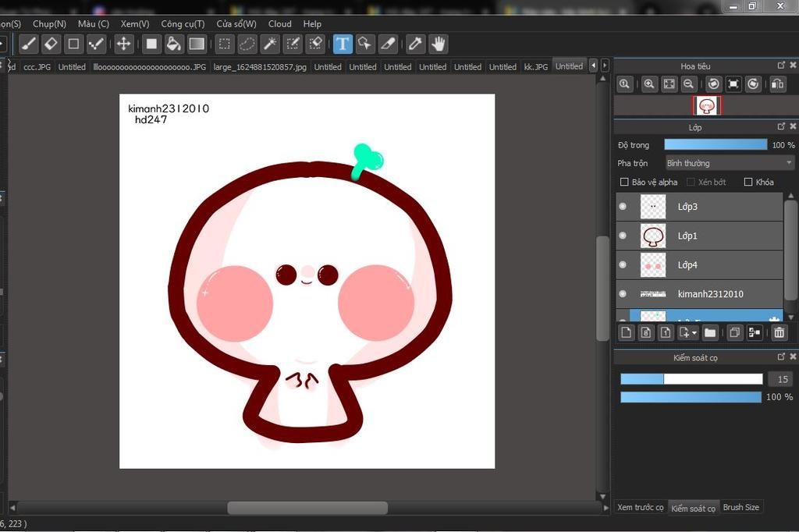Toggle visibility of kimanh2312010 layer
The image size is (799, 532).
623,293
